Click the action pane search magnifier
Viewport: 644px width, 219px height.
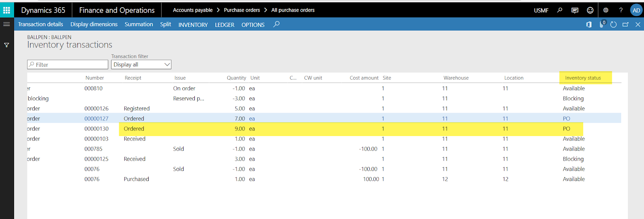(x=277, y=24)
